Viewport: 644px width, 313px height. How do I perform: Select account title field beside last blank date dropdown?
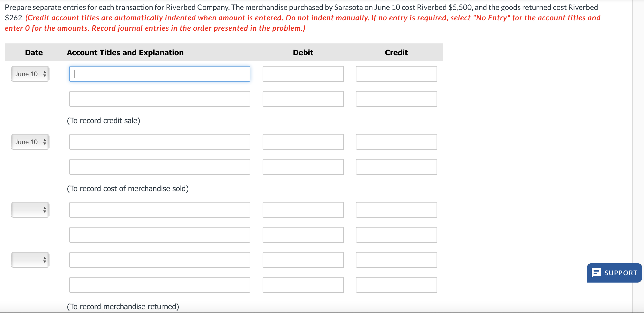click(160, 260)
